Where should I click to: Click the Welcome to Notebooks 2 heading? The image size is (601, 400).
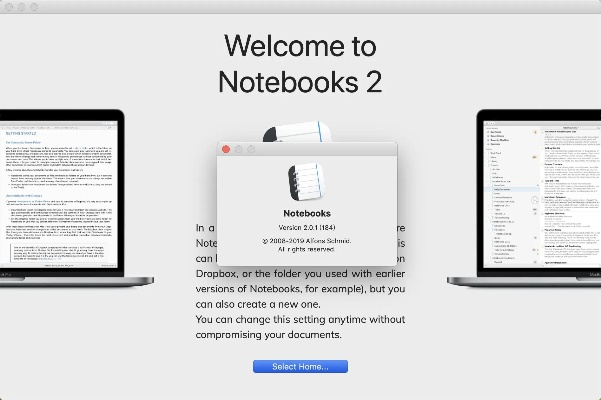click(x=300, y=64)
